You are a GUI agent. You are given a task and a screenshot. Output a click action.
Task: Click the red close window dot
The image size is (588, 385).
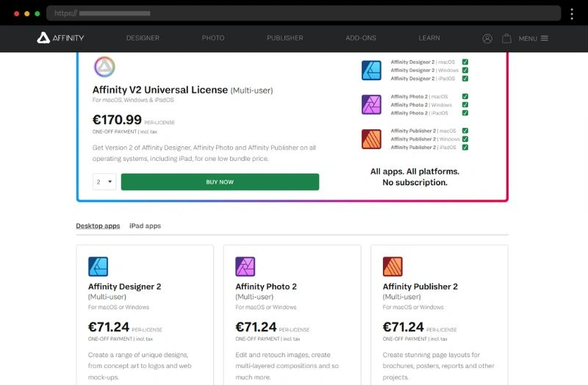(16, 13)
